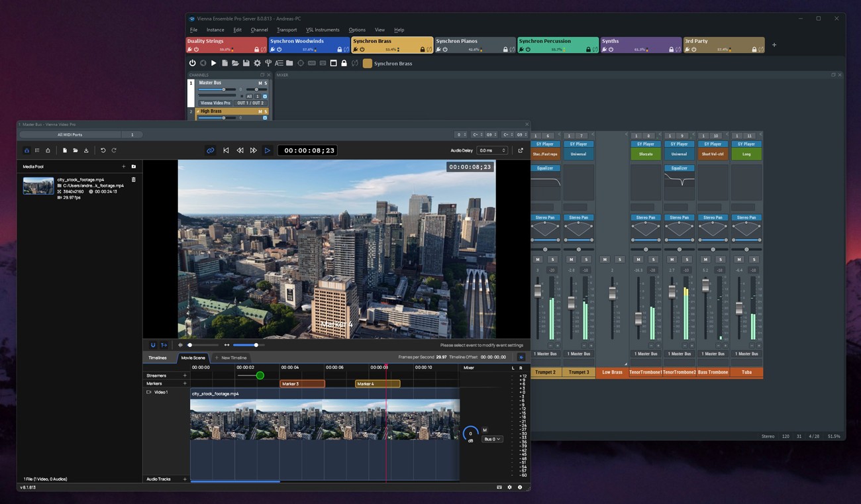Select the Synchron Woodwinds instance tab

[309, 45]
